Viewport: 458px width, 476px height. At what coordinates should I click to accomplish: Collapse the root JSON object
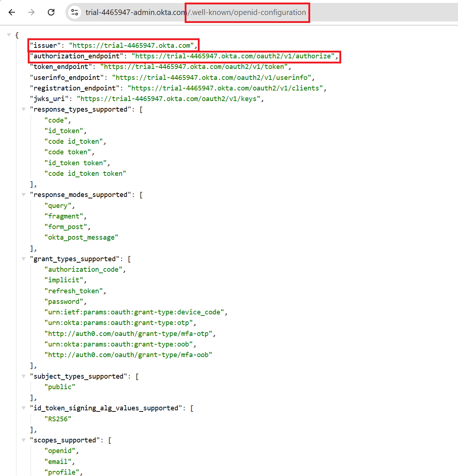coord(9,35)
